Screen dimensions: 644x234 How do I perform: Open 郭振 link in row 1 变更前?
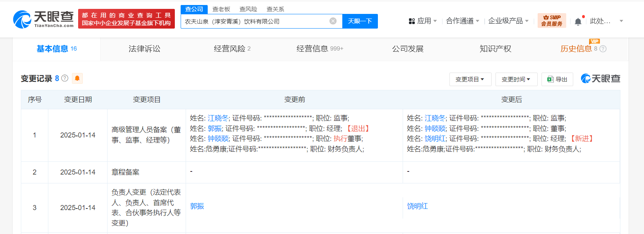(x=215, y=129)
